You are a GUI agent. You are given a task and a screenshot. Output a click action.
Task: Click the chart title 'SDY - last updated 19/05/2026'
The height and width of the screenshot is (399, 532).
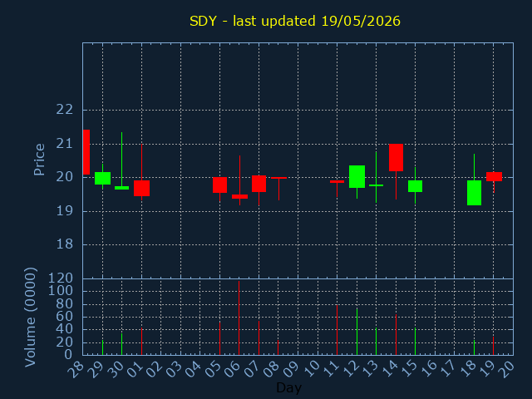coord(295,21)
